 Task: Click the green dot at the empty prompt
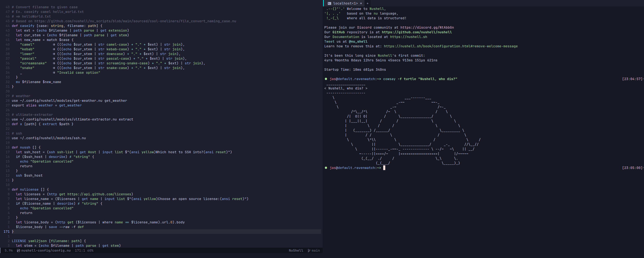[326, 168]
